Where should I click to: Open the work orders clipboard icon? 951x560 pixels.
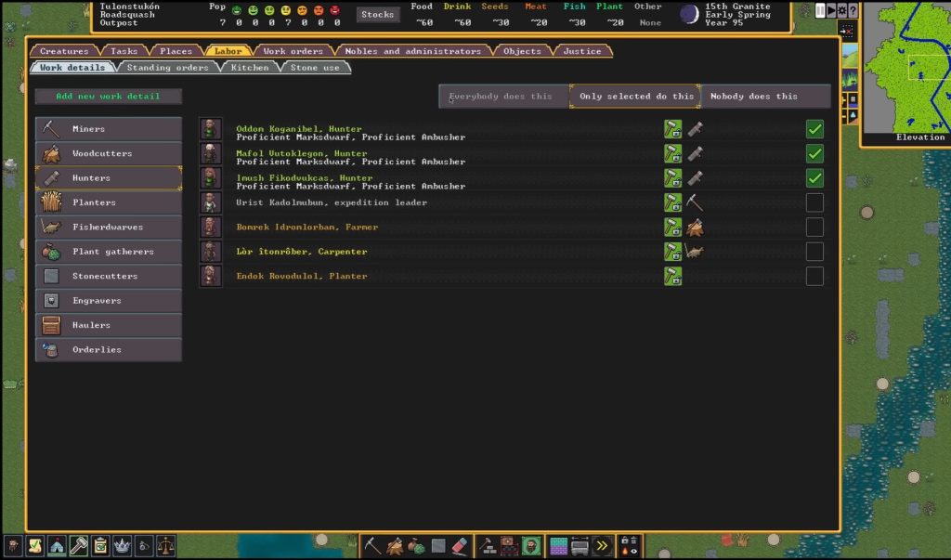[100, 545]
